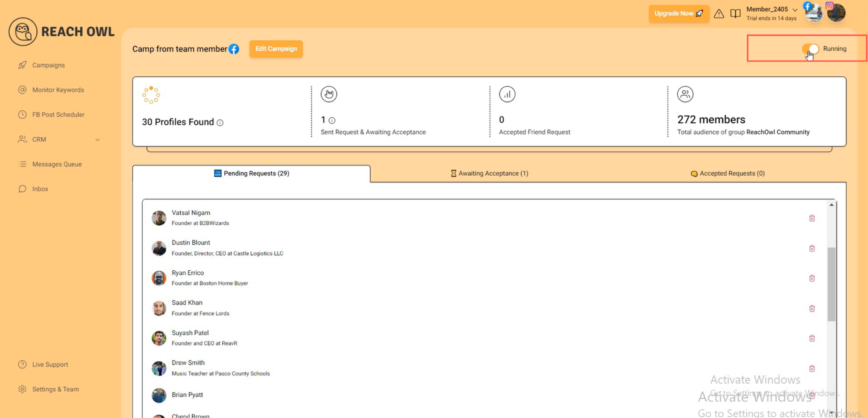Click Suyash Patel's avatar

point(159,338)
